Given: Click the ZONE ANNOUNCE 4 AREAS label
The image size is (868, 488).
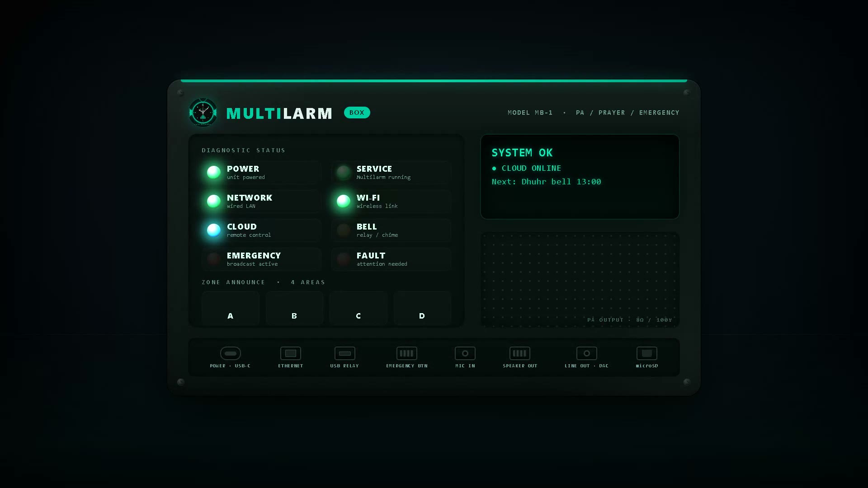Looking at the screenshot, I should click(x=264, y=282).
